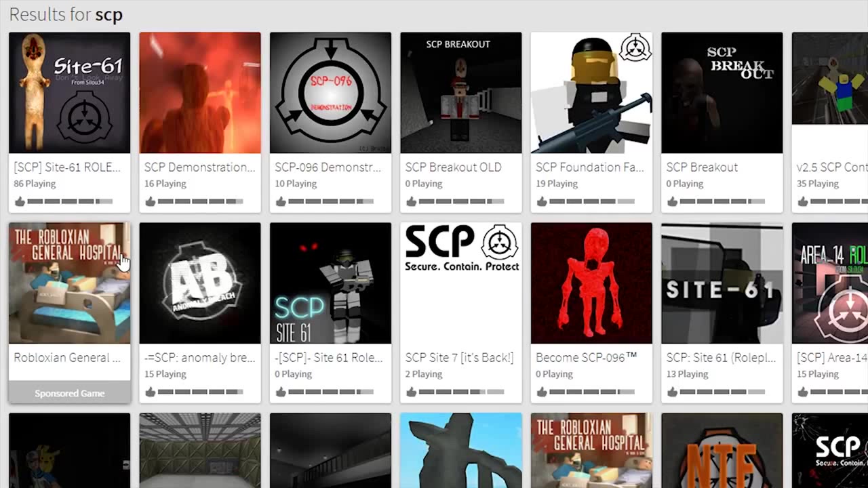Click thumbs-up icon under SCP-096 Demonstr...
The height and width of the screenshot is (488, 868).
(281, 201)
